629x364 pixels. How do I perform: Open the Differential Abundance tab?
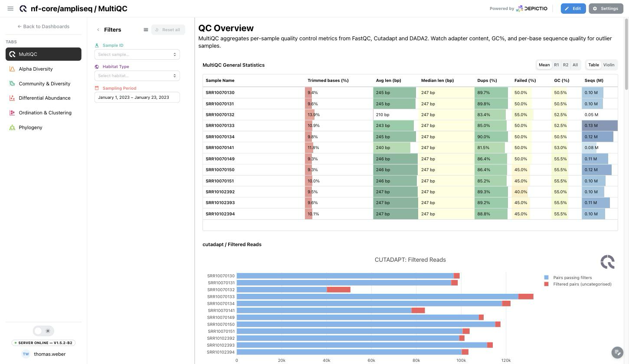(x=43, y=98)
